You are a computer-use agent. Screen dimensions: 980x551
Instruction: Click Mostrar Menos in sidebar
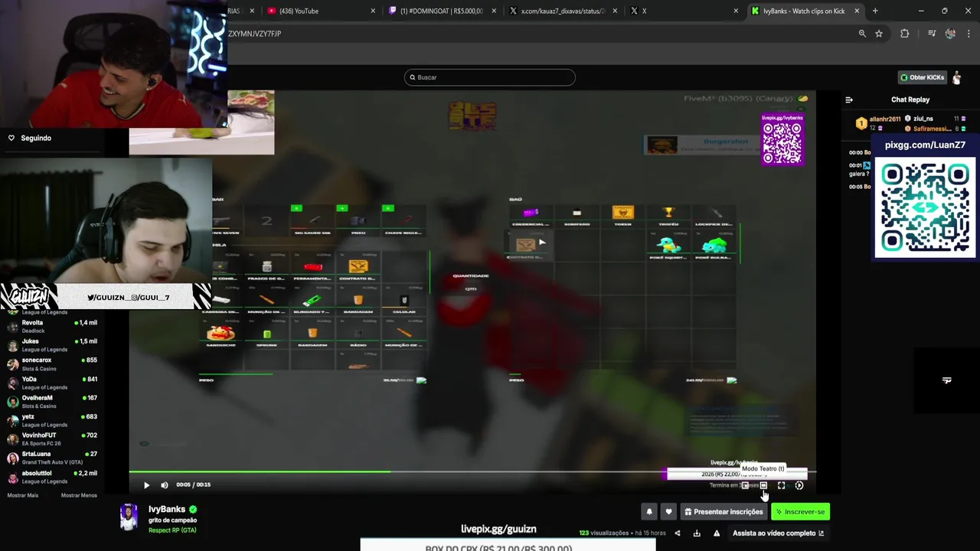[x=79, y=496]
